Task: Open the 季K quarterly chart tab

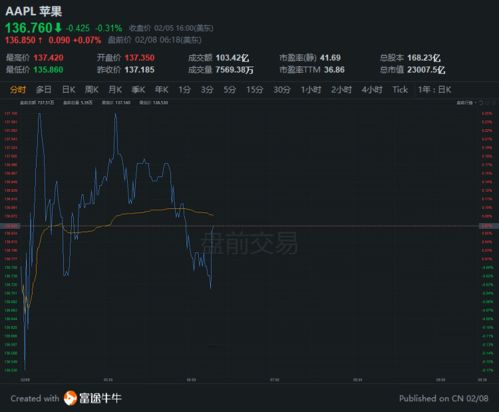Action: (x=138, y=90)
